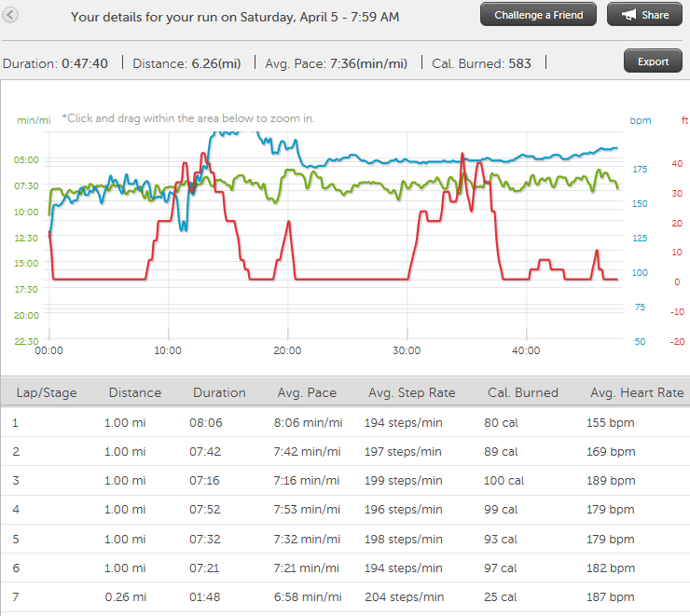This screenshot has height=616, width=690.
Task: Select the Duration column header
Action: tap(219, 392)
